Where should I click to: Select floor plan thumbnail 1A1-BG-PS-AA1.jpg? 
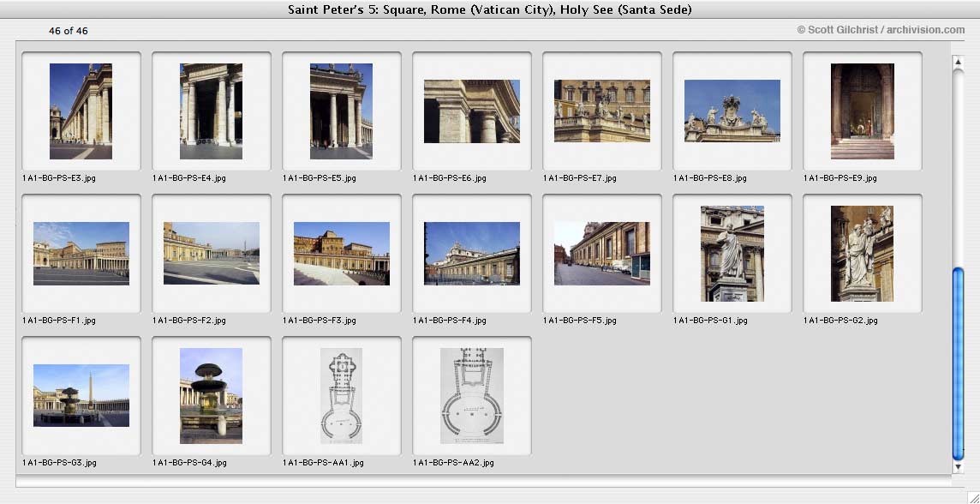pos(341,396)
